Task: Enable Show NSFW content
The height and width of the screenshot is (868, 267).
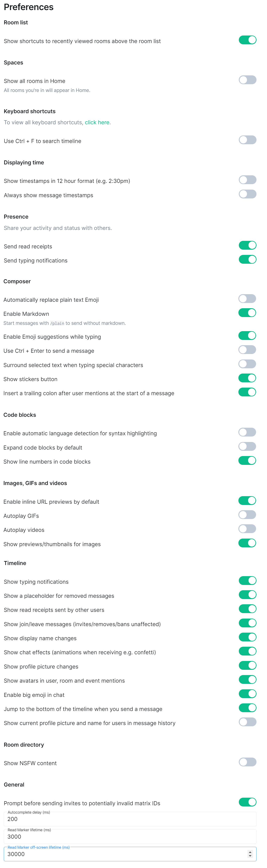Action: click(x=247, y=762)
